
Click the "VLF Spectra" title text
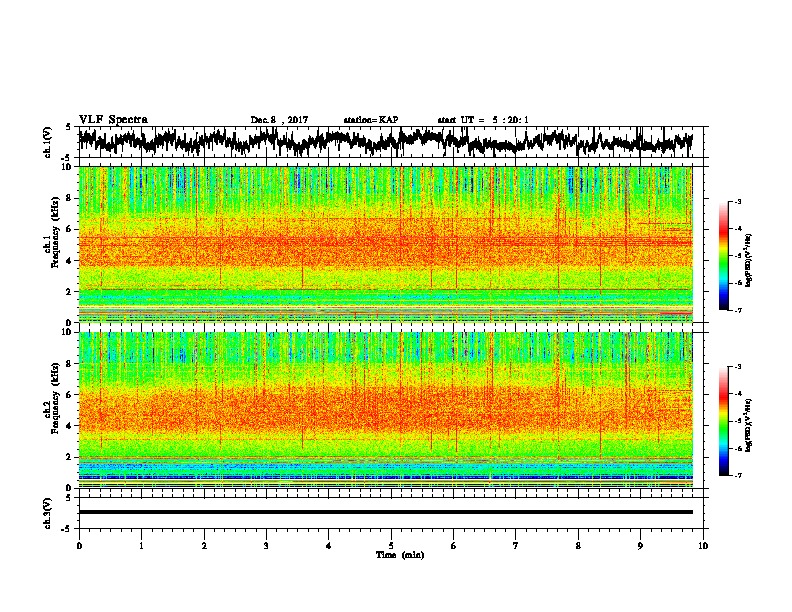113,120
